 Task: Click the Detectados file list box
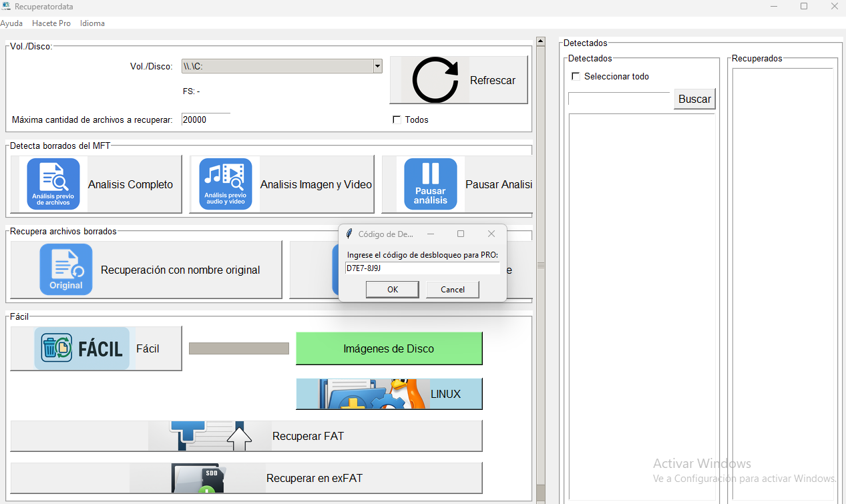point(642,307)
